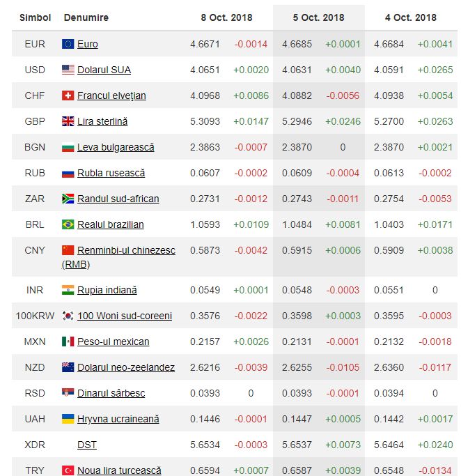The image size is (461, 476).
Task: Open the Dolarul SUA link
Action: click(104, 70)
